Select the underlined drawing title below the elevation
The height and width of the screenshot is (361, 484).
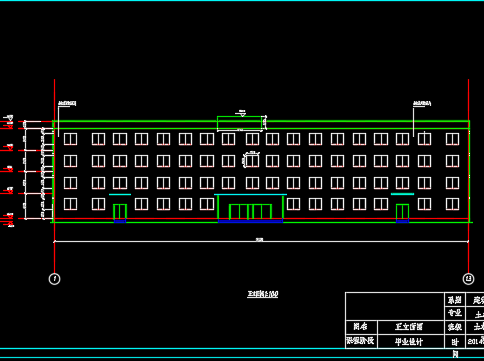(263, 294)
